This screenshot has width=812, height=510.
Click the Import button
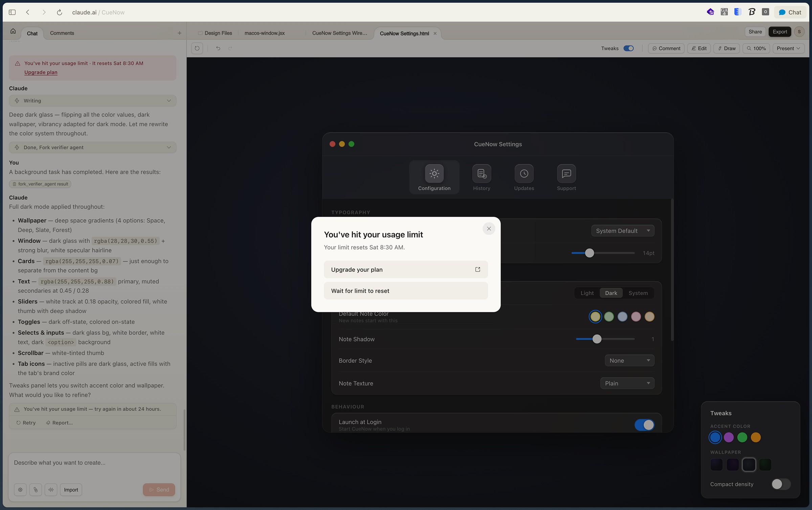point(71,490)
